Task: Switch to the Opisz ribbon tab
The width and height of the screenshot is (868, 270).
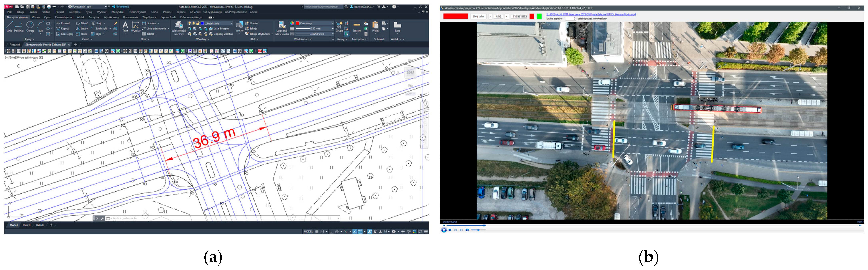Action: point(47,17)
